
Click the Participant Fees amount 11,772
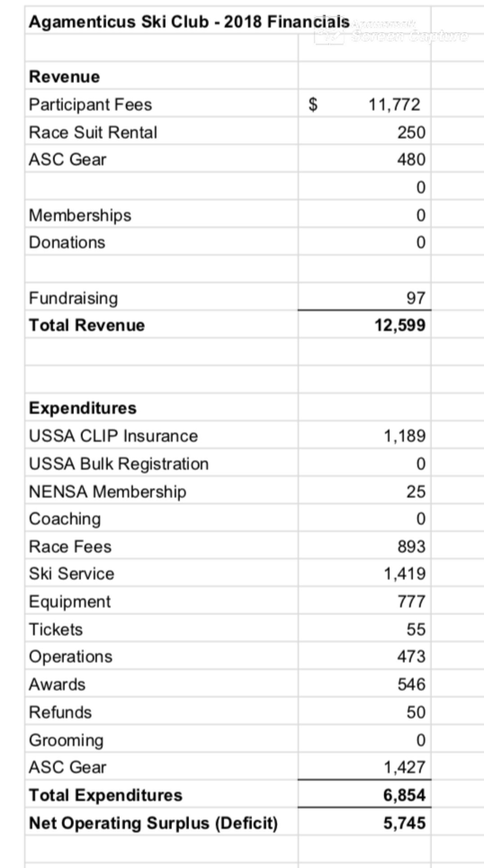pyautogui.click(x=394, y=104)
